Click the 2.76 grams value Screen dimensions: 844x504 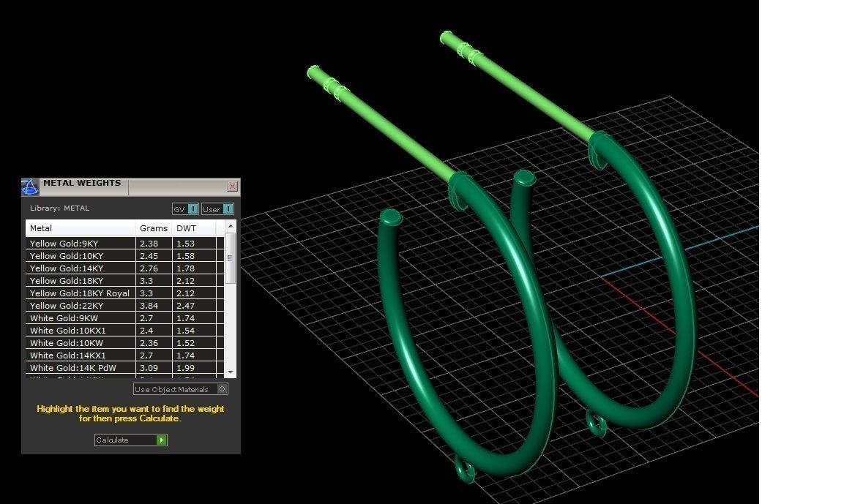coord(149,268)
